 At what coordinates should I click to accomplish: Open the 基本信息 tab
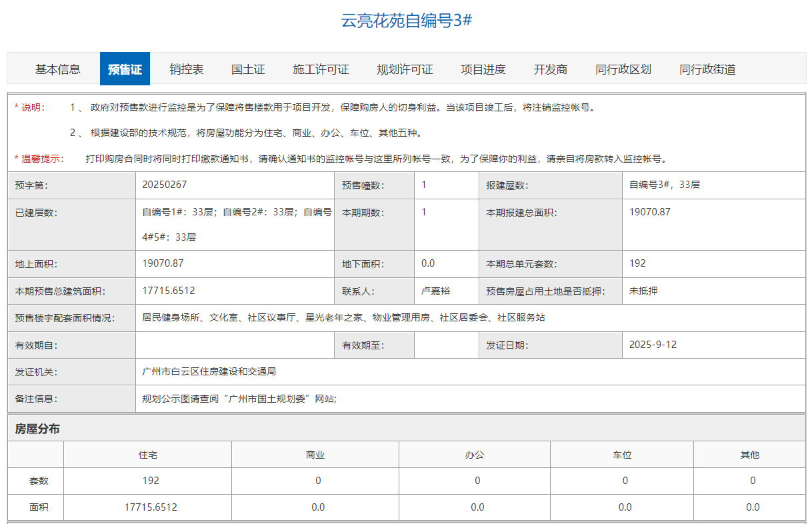click(58, 69)
